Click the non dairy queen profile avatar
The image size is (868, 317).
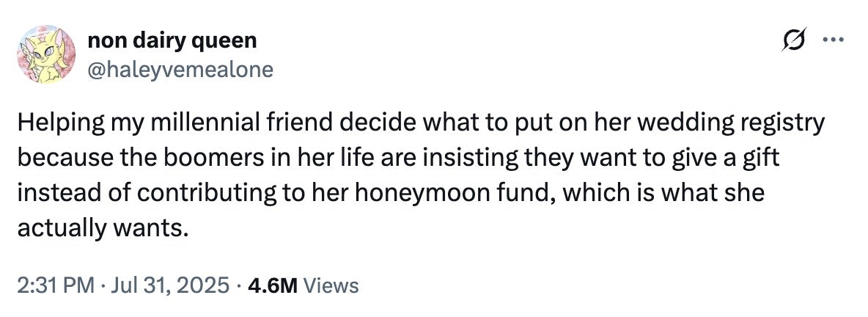coord(47,54)
